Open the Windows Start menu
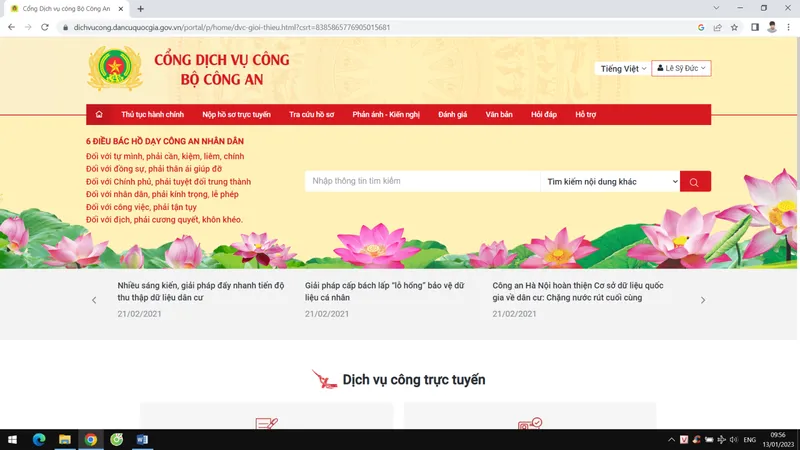 (12, 439)
